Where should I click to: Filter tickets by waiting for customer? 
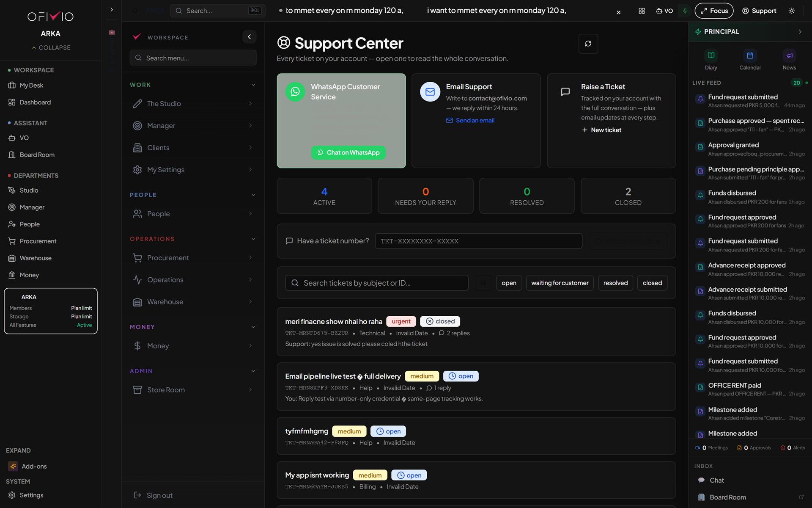(560, 283)
